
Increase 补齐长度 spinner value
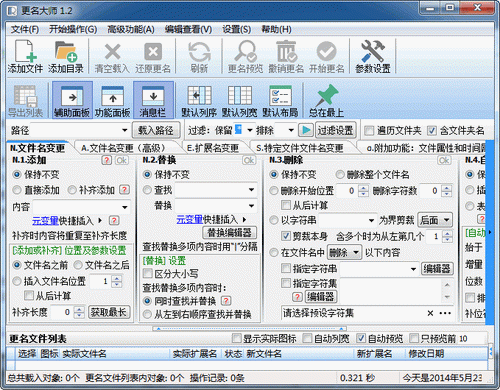pos(79,309)
